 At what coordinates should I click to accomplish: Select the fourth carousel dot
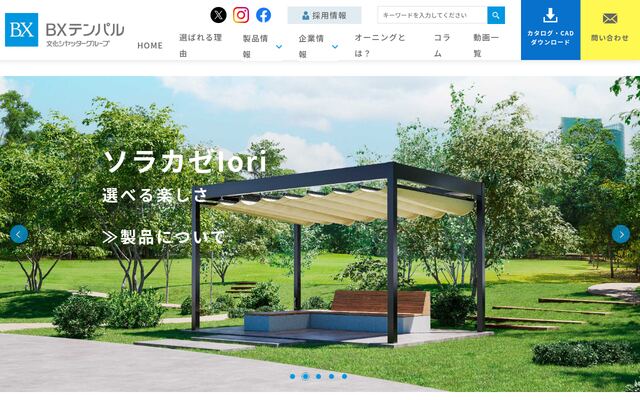[x=331, y=376]
